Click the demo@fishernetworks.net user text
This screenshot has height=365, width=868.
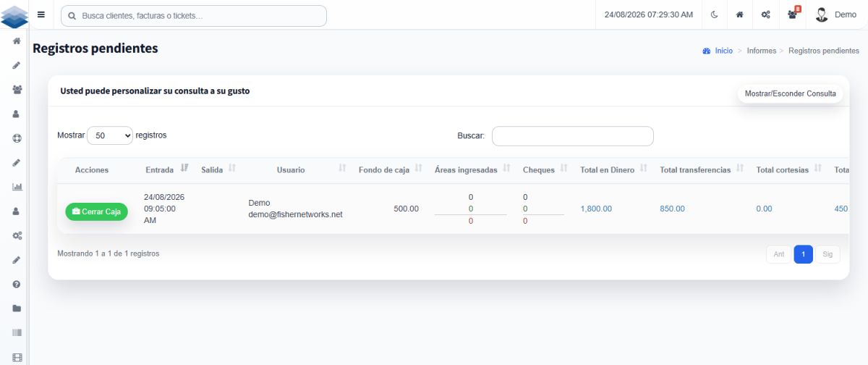click(295, 214)
